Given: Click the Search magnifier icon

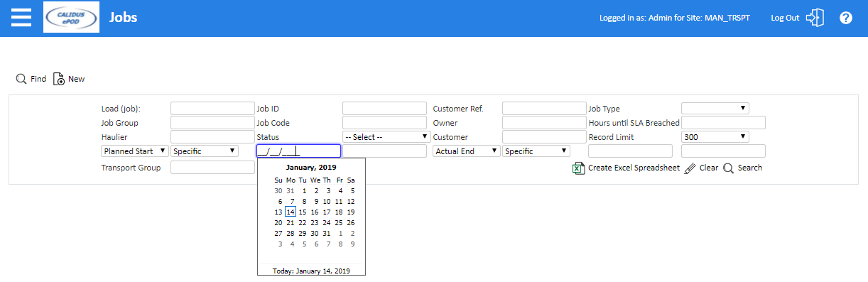Looking at the screenshot, I should (728, 168).
